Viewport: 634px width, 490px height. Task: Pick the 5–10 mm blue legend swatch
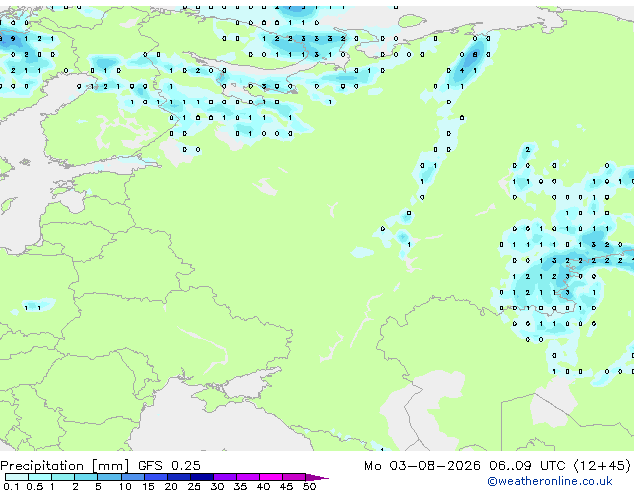[109, 477]
